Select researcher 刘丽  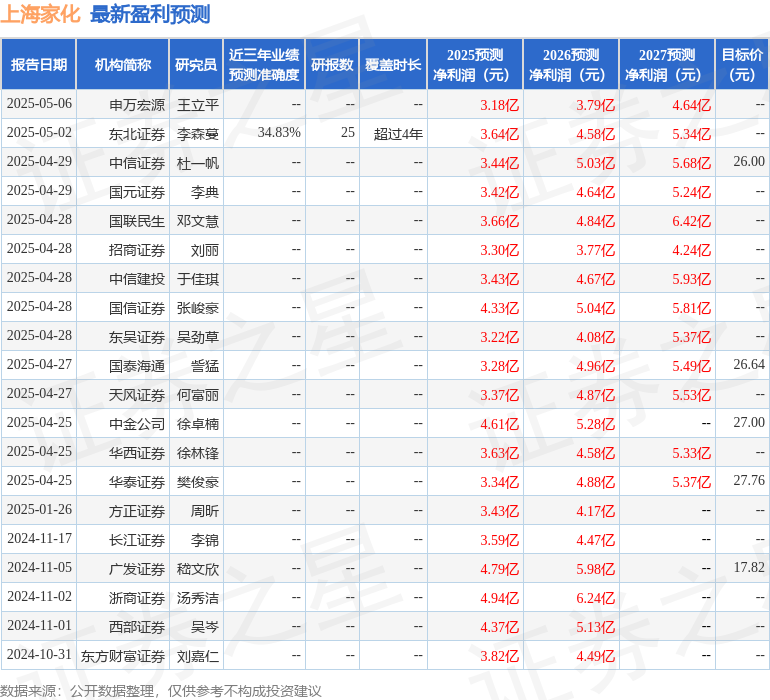205,250
